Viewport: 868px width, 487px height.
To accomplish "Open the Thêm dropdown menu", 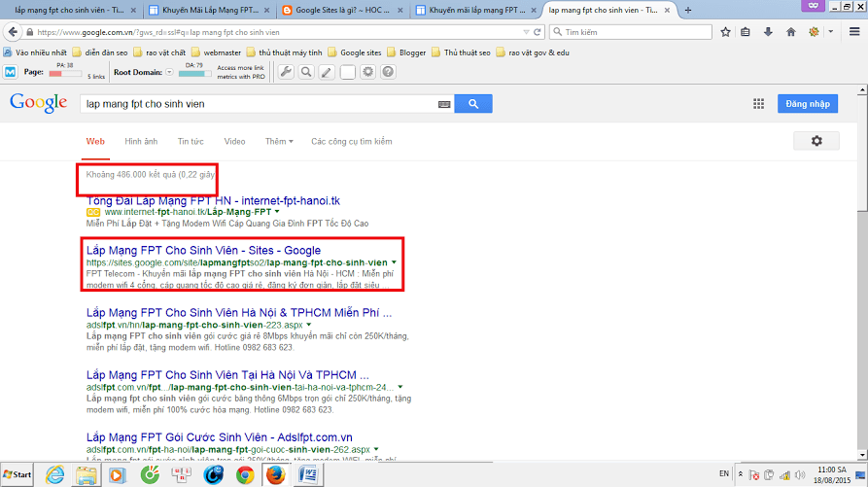I will point(279,141).
